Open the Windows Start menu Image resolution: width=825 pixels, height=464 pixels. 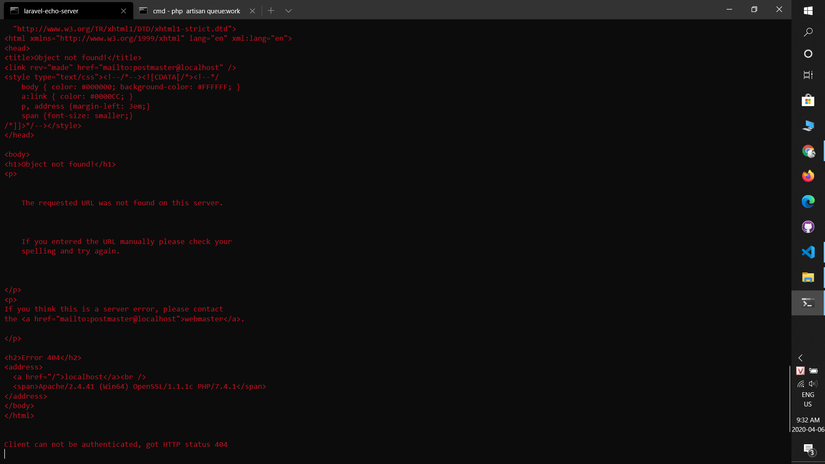click(x=808, y=11)
